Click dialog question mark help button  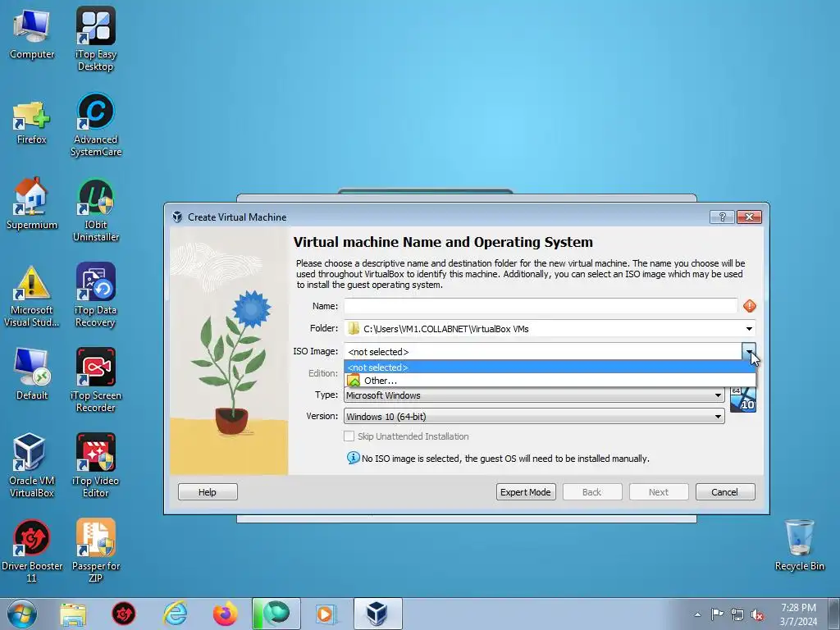coord(722,217)
